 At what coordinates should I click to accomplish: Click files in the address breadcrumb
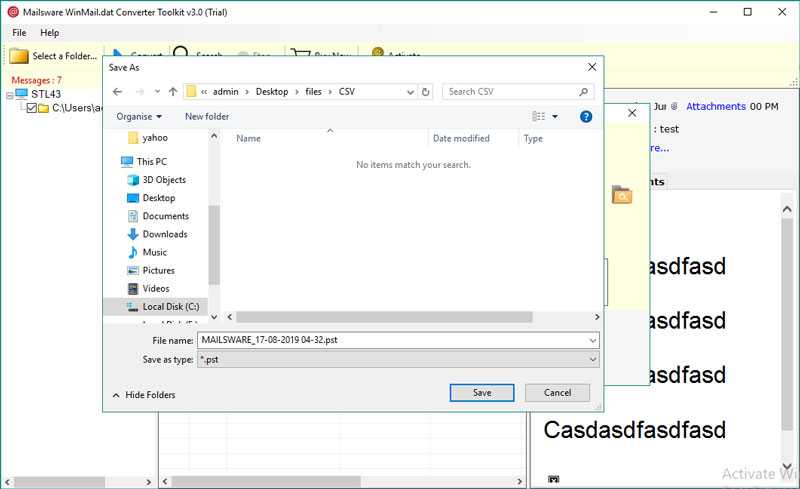click(313, 92)
